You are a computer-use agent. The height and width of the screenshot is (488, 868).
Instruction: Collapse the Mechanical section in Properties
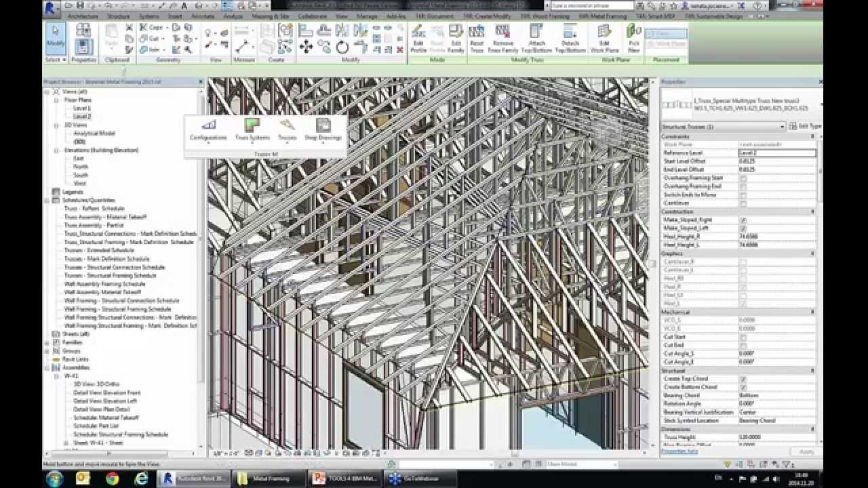(812, 312)
